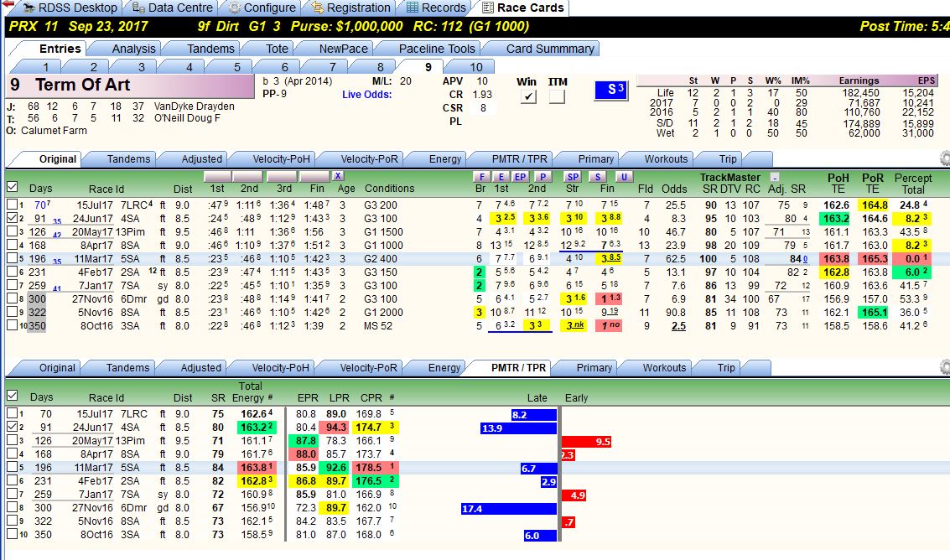Toggle select-all checkbox in lower PMTR header
Screen dimensions: 950x560
pyautogui.click(x=12, y=396)
